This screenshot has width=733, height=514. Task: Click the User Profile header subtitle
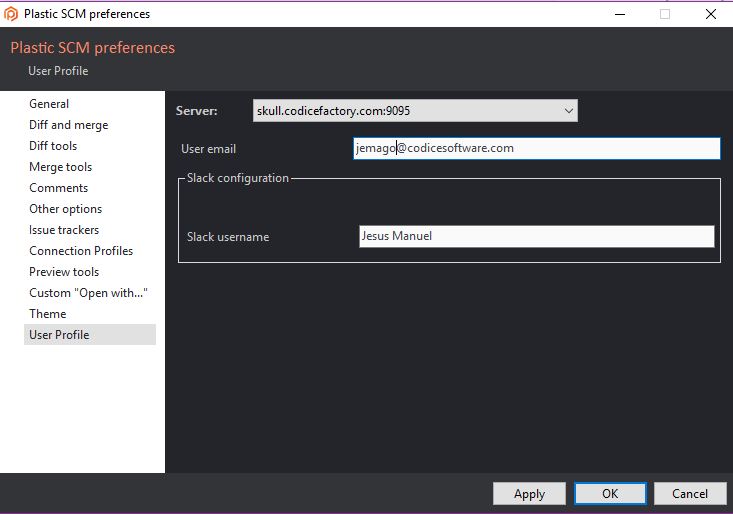[58, 71]
